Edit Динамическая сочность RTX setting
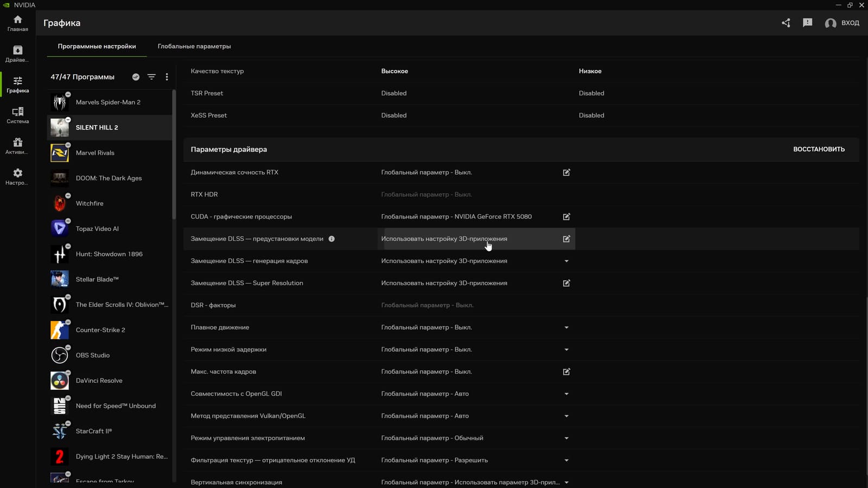The width and height of the screenshot is (868, 488). (566, 172)
